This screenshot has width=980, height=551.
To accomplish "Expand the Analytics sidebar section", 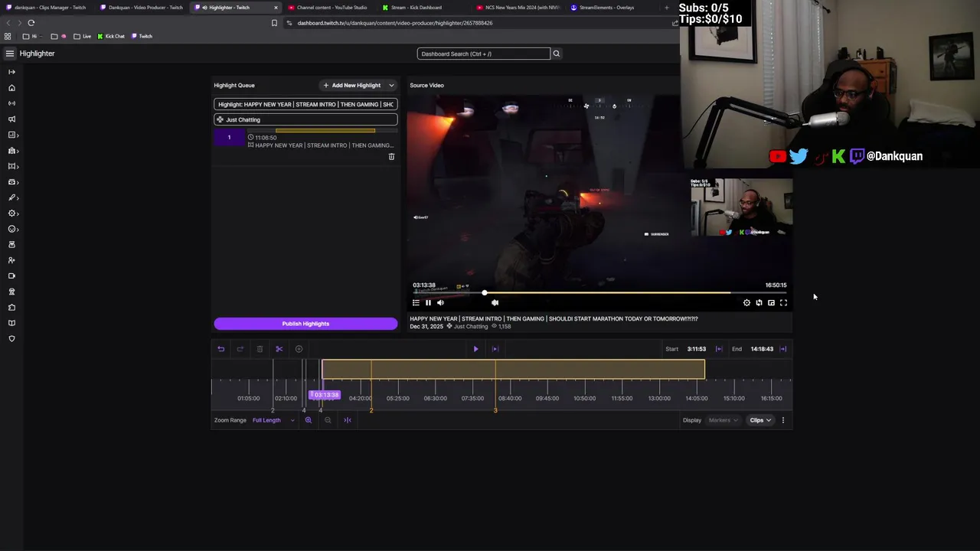I will tap(12, 135).
